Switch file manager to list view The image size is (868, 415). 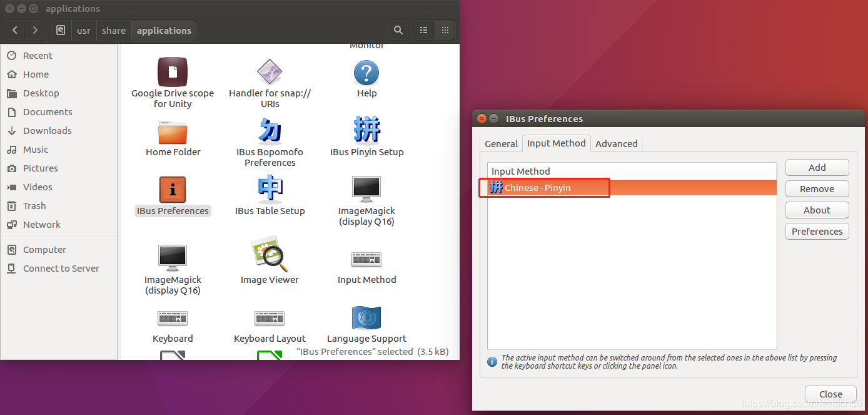pyautogui.click(x=424, y=30)
